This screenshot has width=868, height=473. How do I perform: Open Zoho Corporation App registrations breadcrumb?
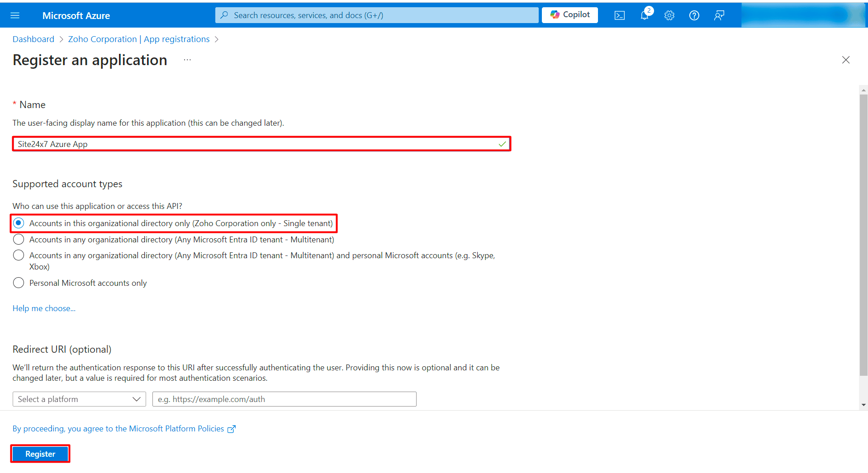pyautogui.click(x=138, y=39)
